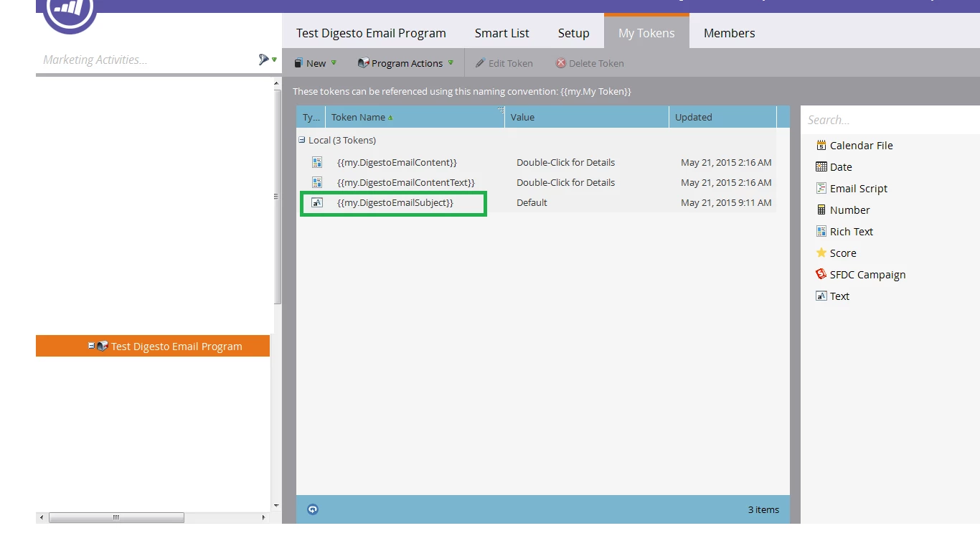980x551 pixels.
Task: Click the text icon for DigestoEmailSubject row
Action: point(317,202)
